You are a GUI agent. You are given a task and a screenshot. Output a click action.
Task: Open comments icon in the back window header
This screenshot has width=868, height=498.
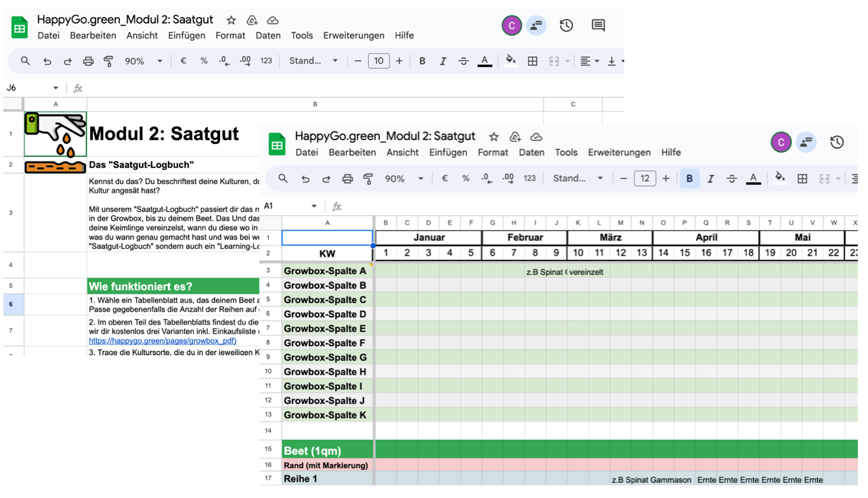598,26
